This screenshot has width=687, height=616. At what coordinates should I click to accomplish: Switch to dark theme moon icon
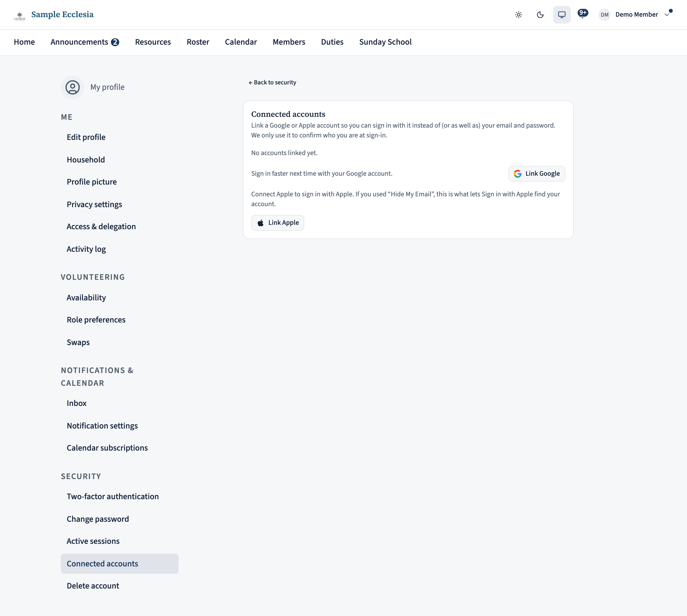[540, 14]
